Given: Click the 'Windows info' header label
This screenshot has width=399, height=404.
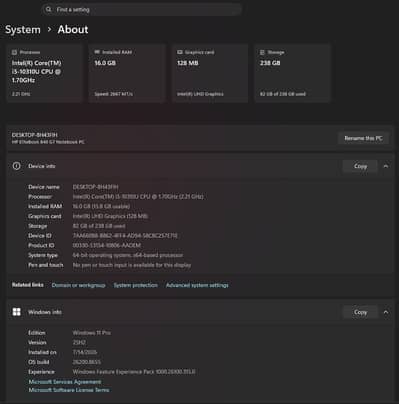Looking at the screenshot, I should 45,312.
